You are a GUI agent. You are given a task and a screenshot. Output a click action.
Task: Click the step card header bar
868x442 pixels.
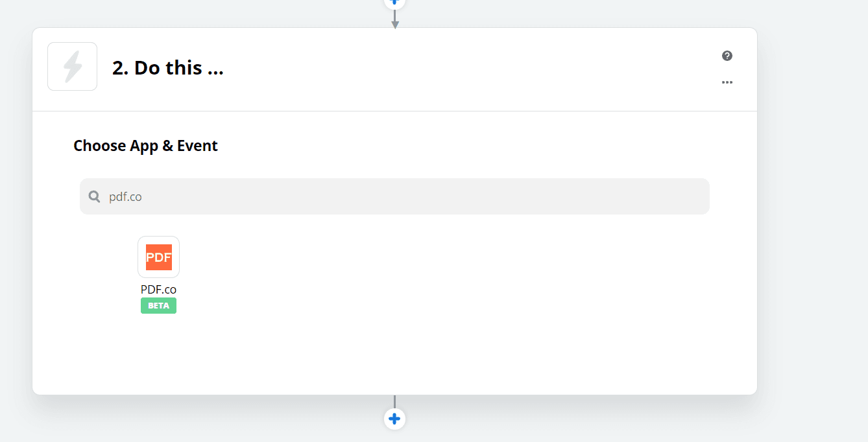pyautogui.click(x=454, y=69)
